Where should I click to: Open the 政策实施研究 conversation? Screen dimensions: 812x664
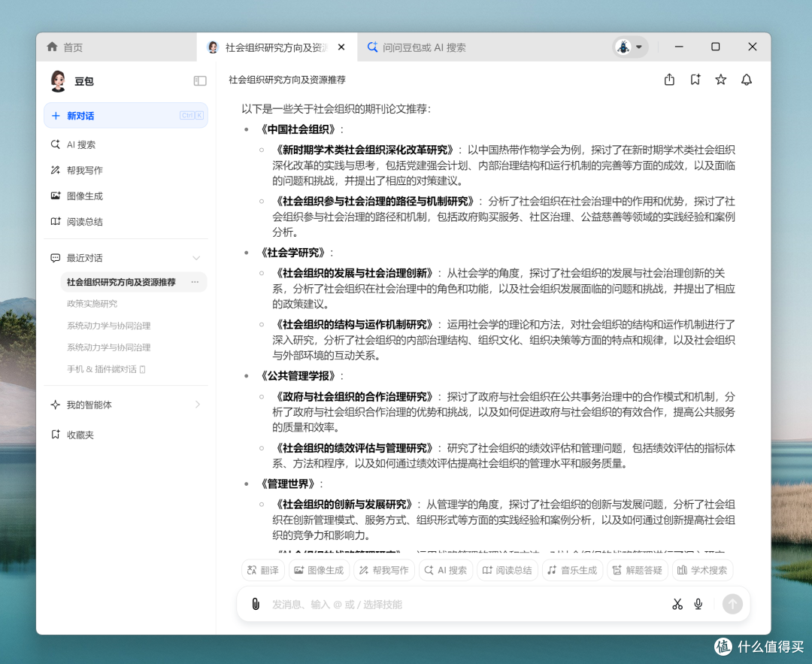pos(92,304)
